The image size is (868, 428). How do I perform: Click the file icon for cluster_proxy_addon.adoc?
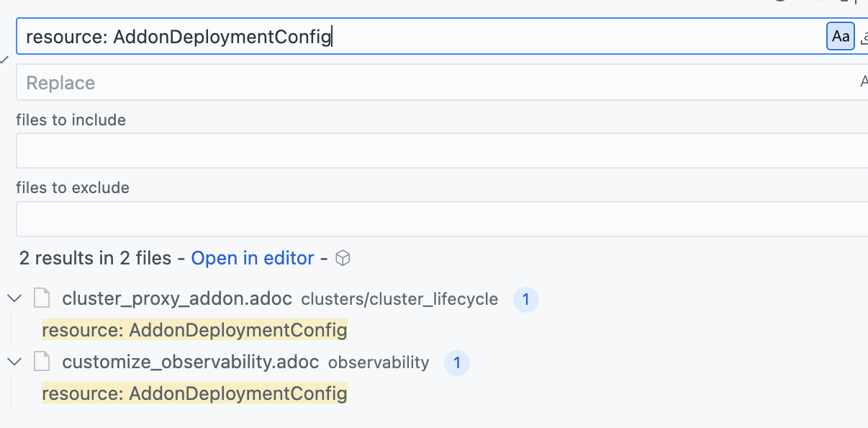[x=42, y=298]
